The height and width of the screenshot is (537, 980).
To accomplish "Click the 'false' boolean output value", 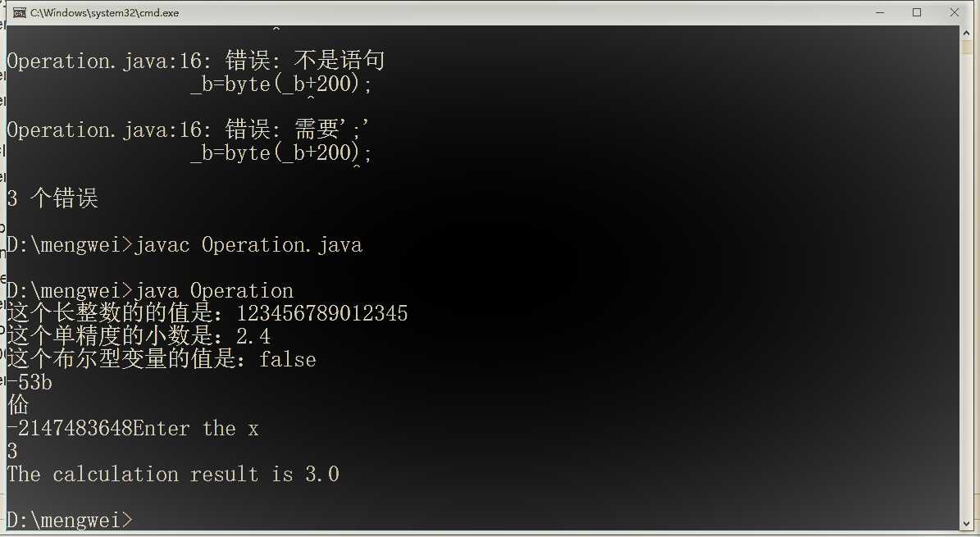I will coord(287,360).
